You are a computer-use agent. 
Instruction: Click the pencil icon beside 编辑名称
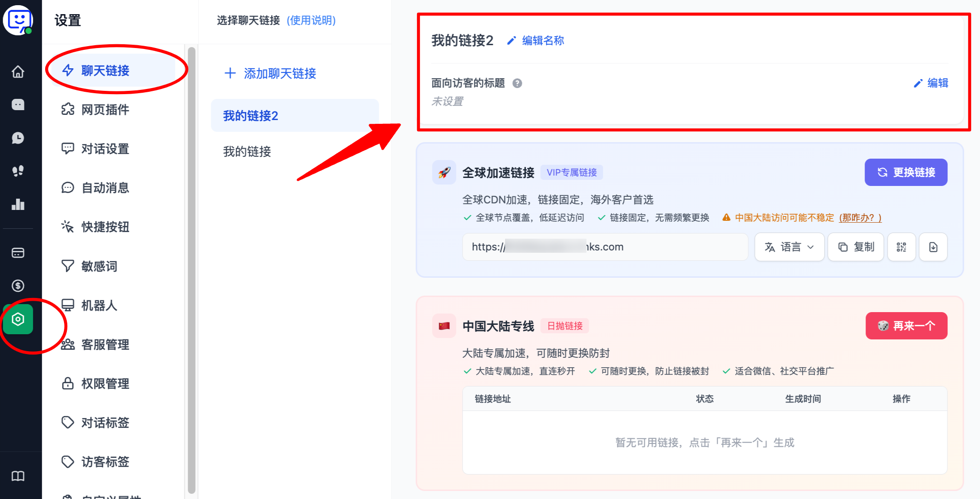511,40
